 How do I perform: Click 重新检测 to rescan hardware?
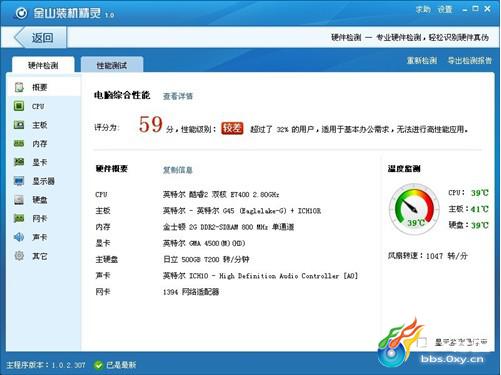coord(422,61)
